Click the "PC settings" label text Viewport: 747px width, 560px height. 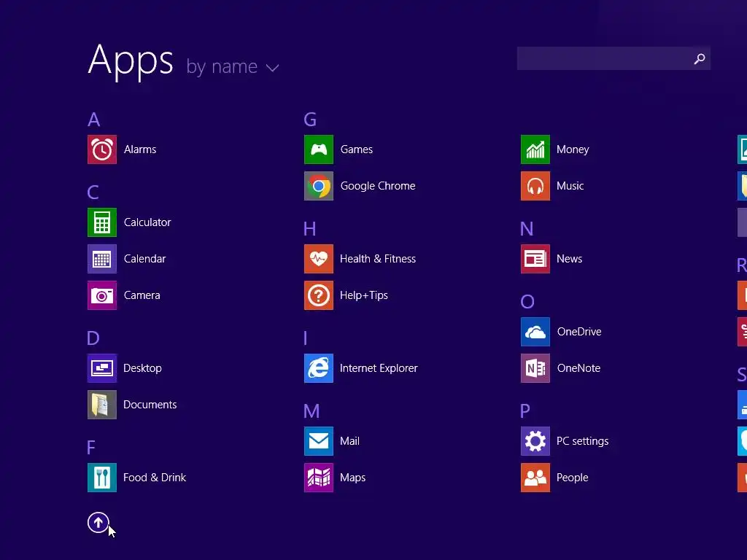[x=583, y=441]
